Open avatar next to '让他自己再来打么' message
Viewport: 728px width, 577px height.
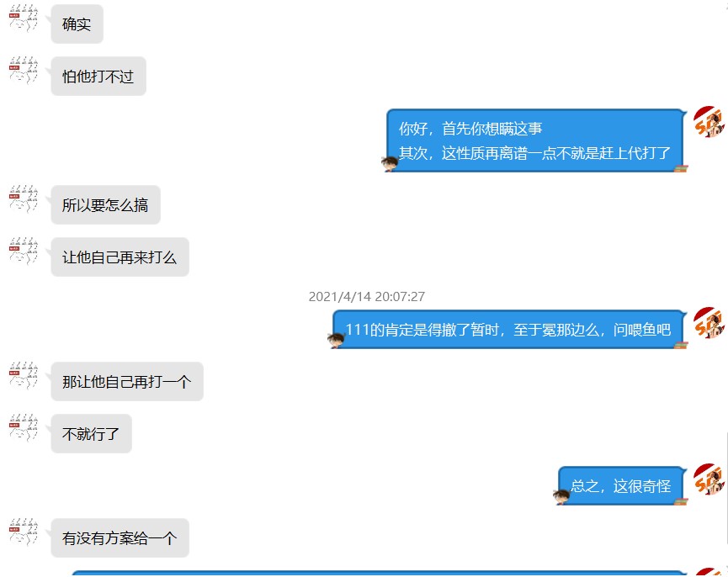coord(24,251)
